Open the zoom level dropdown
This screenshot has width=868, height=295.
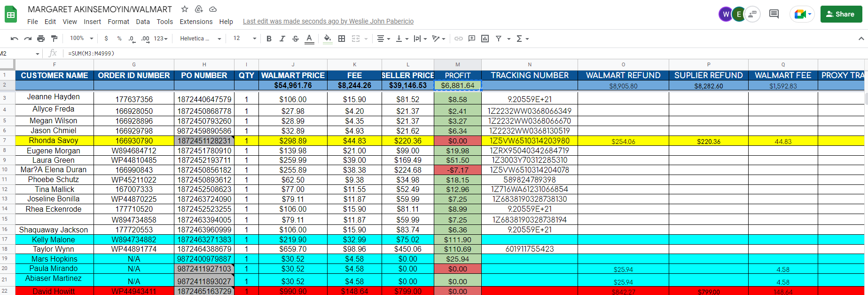pyautogui.click(x=82, y=39)
